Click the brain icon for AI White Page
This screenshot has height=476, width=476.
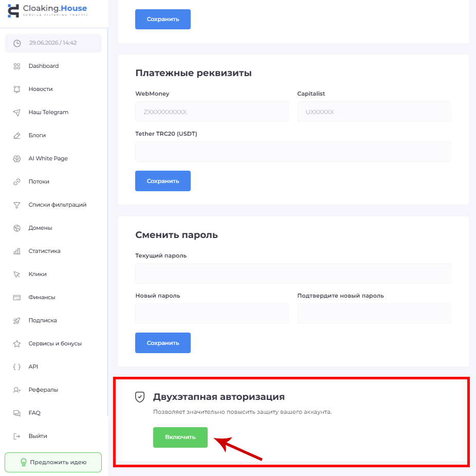point(16,158)
